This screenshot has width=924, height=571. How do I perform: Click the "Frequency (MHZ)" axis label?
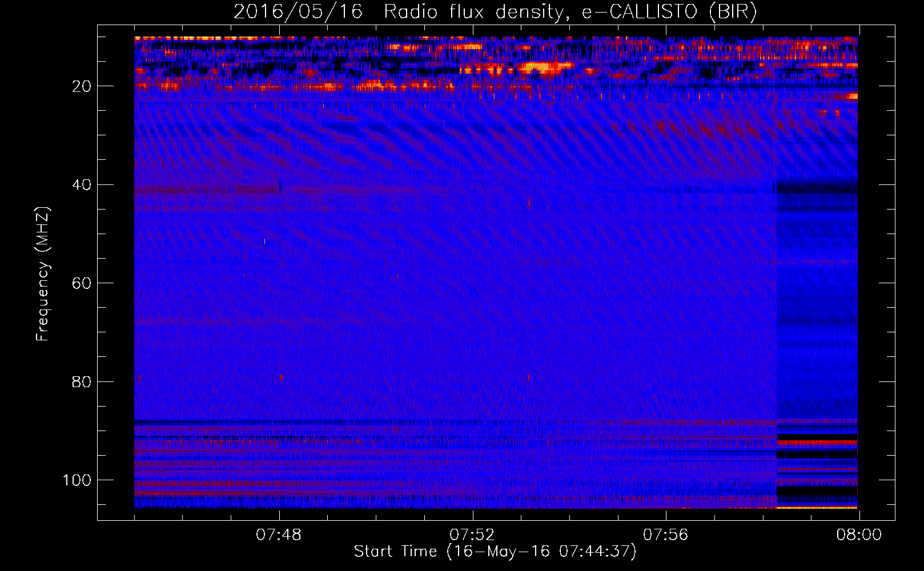[43, 274]
